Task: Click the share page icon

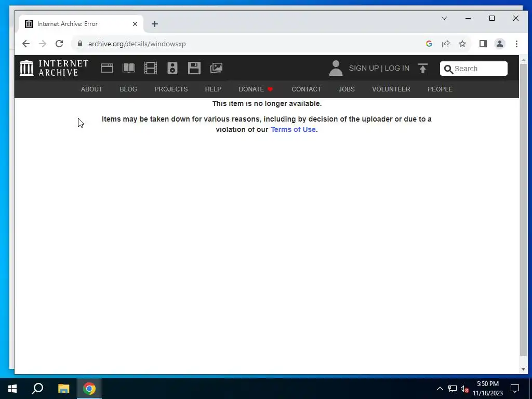Action: pos(445,44)
